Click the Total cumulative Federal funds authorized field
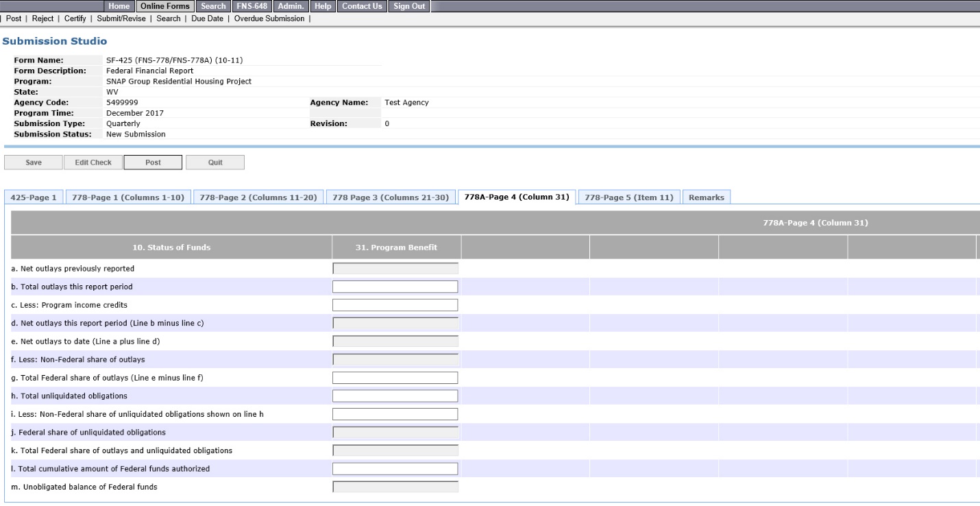Viewport: 980px width, 506px height. [x=395, y=469]
